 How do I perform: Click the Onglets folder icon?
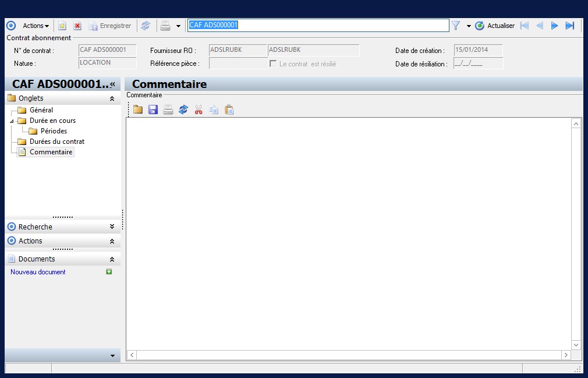point(12,98)
